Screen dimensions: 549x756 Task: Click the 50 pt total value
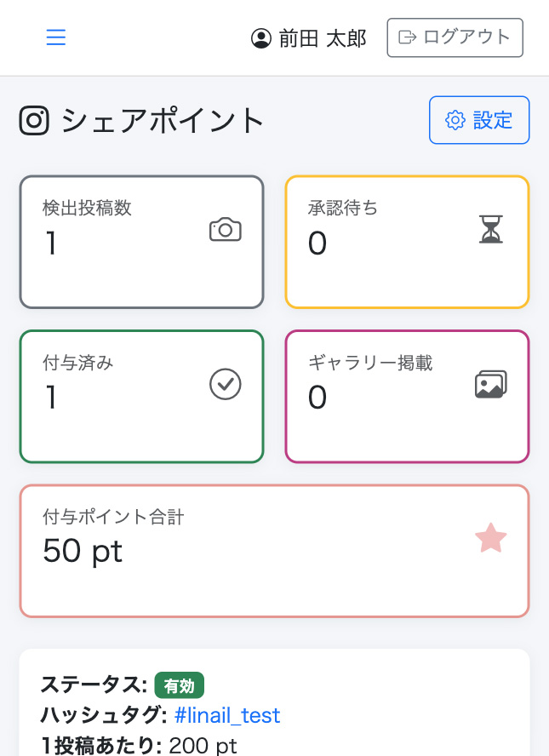click(82, 552)
